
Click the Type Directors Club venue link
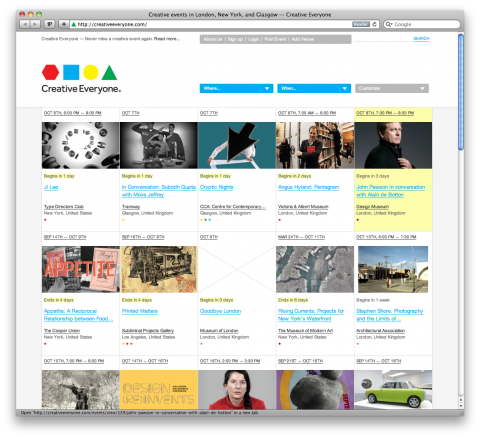[64, 207]
